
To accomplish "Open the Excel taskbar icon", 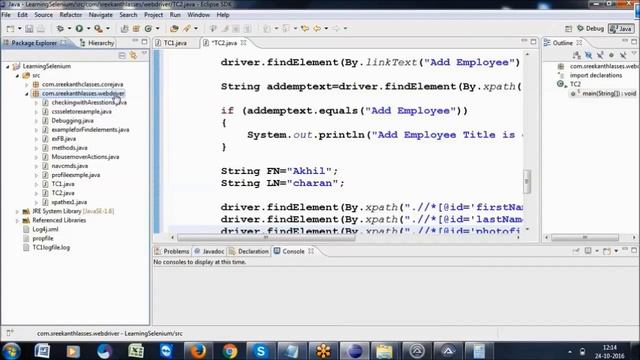I will point(136,351).
